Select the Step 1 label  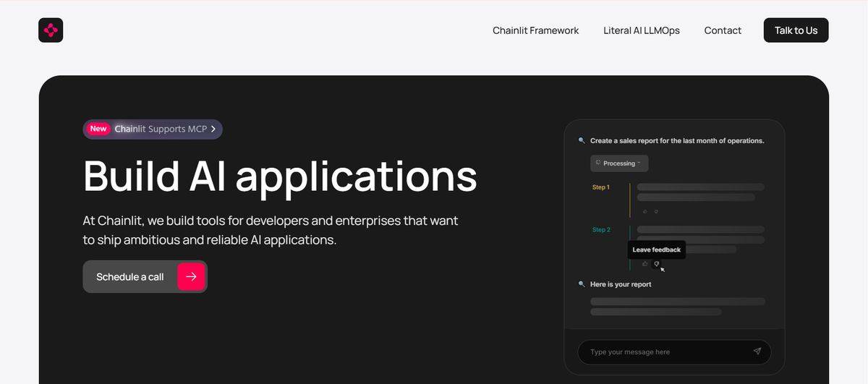(x=600, y=187)
